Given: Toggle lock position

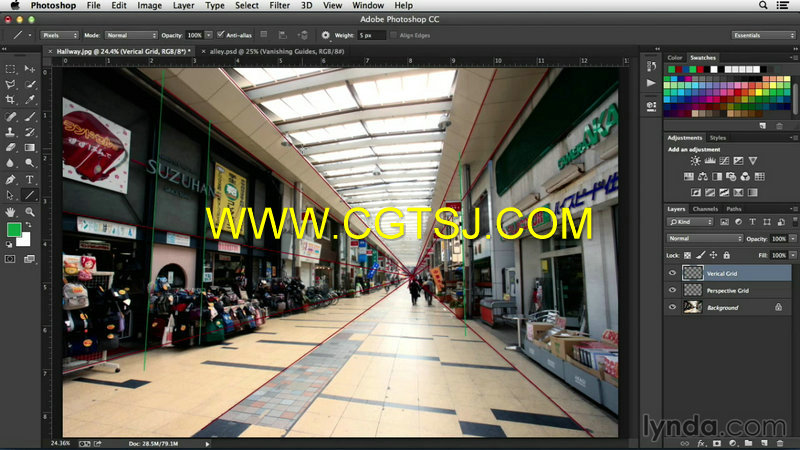Looking at the screenshot, I should (x=713, y=255).
